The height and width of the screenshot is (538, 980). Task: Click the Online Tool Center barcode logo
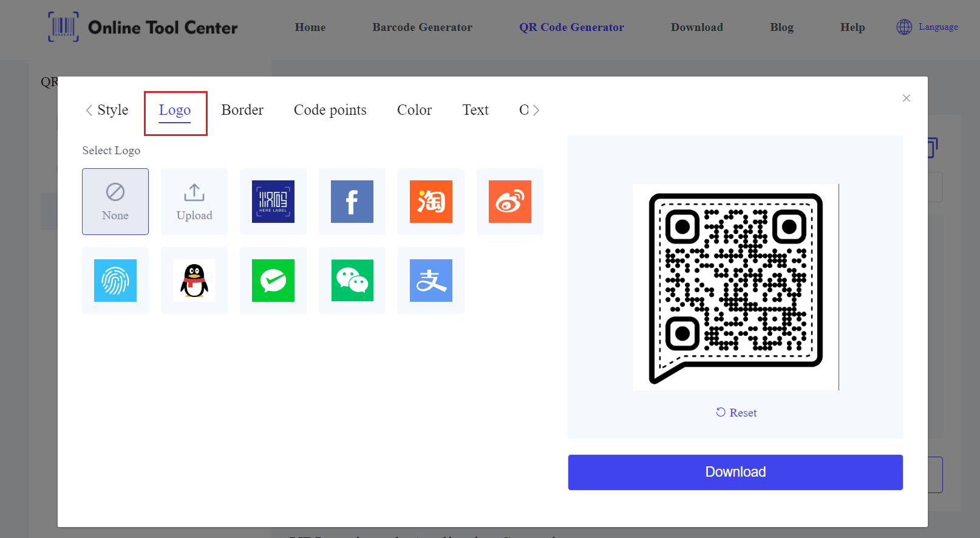63,27
